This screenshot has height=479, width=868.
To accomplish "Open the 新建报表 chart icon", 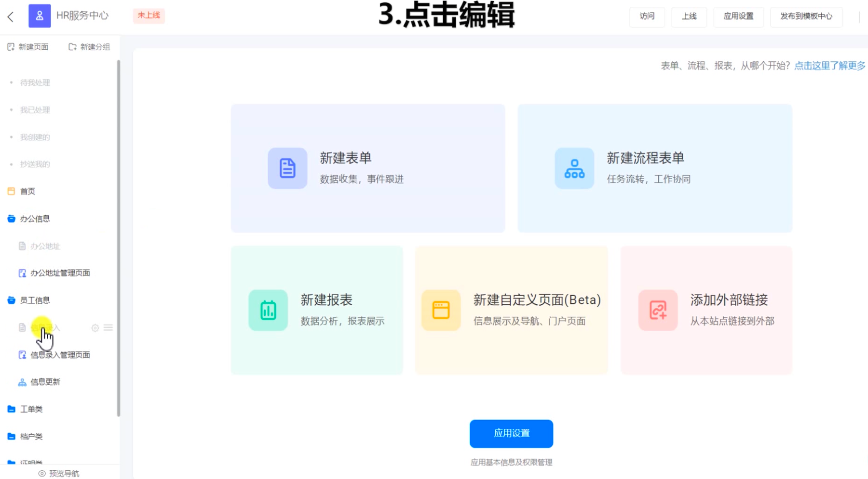I will (x=268, y=310).
